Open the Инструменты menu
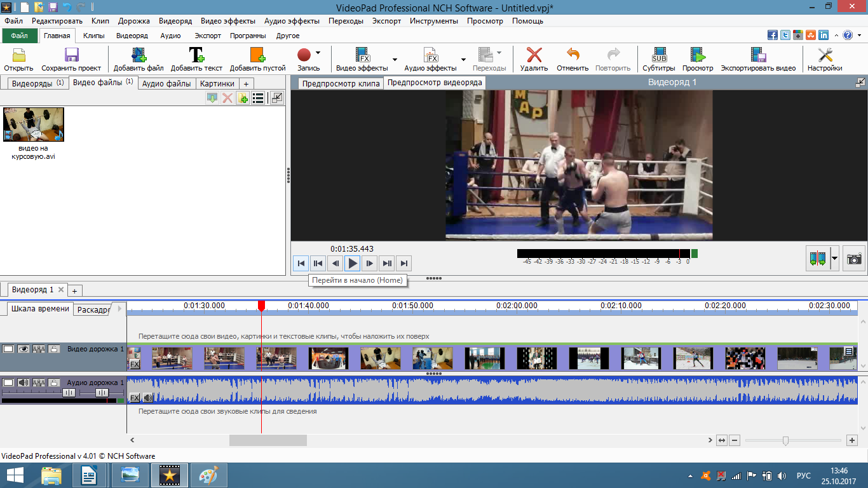The image size is (868, 488). pos(433,21)
